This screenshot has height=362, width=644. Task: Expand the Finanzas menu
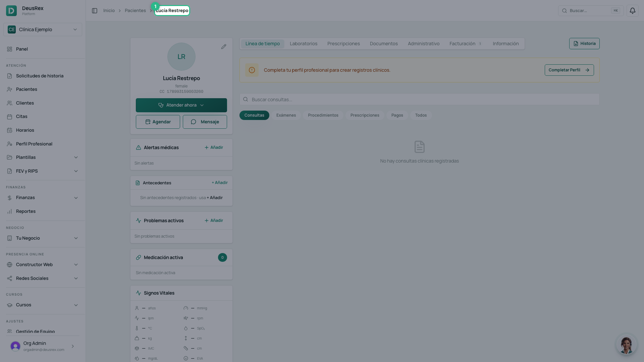pyautogui.click(x=43, y=197)
